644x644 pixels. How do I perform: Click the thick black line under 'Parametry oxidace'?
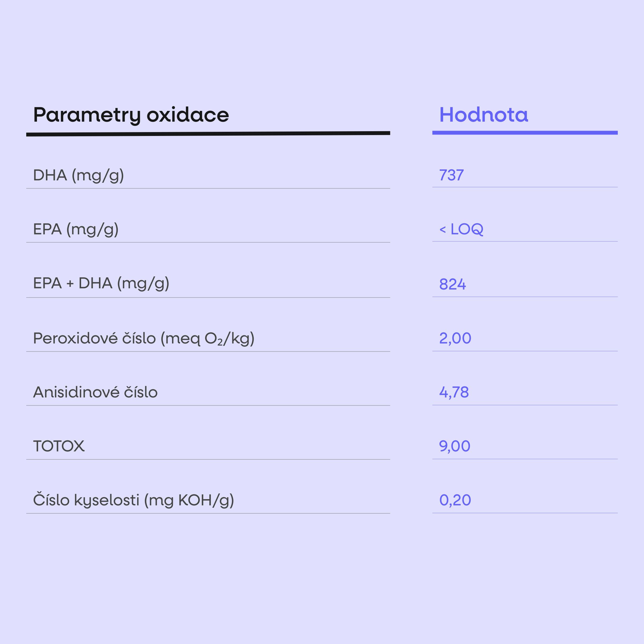(208, 134)
